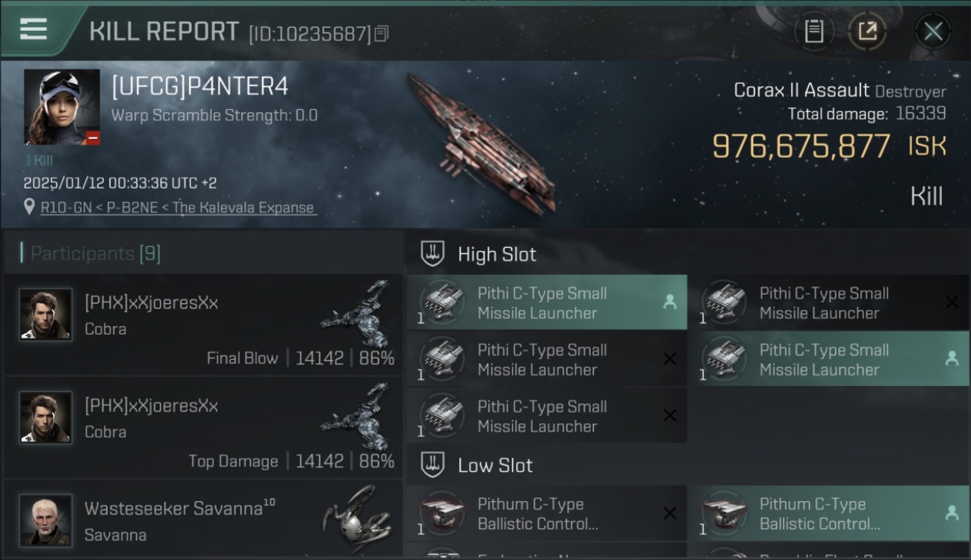Close the kill report window

click(933, 31)
